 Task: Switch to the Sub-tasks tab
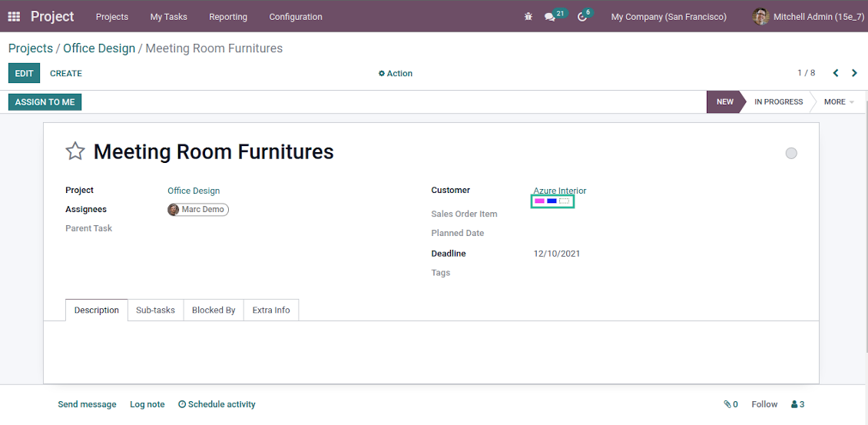tap(155, 310)
